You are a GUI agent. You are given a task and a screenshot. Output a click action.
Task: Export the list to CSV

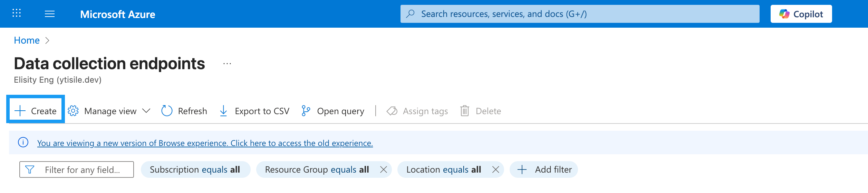pyautogui.click(x=254, y=111)
